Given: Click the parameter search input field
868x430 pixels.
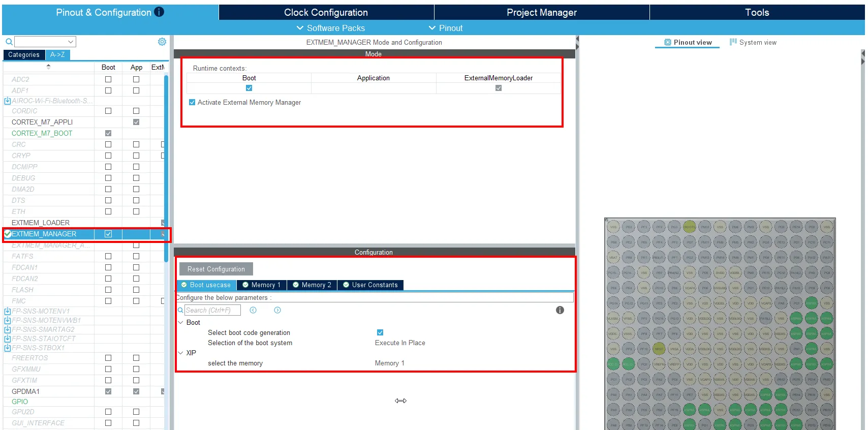Looking at the screenshot, I should 212,310.
